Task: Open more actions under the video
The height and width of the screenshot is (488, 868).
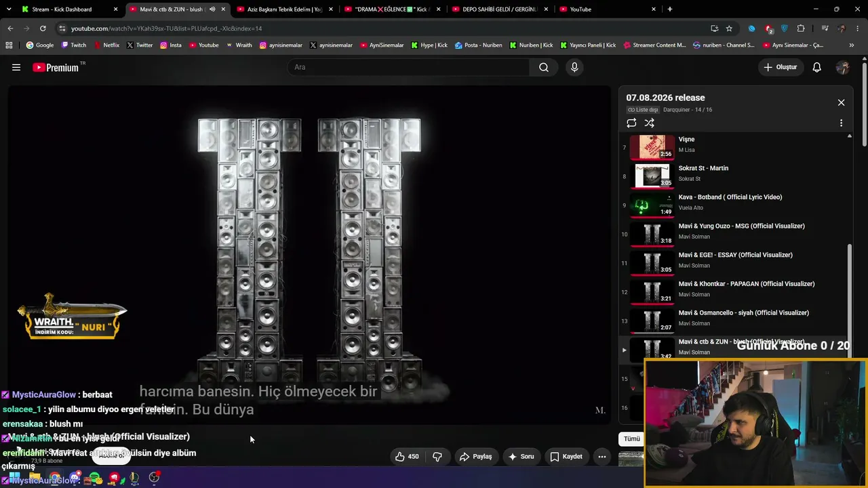Action: pyautogui.click(x=601, y=456)
